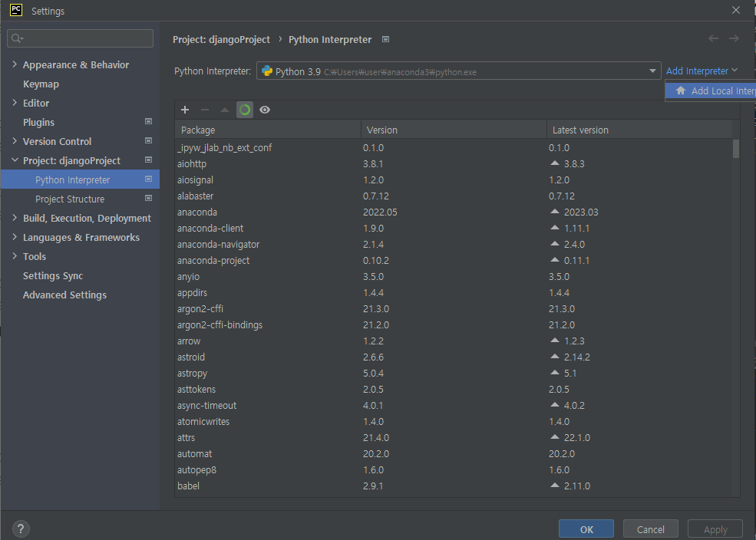Click the Package column header
This screenshot has height=540, width=756.
tap(268, 130)
